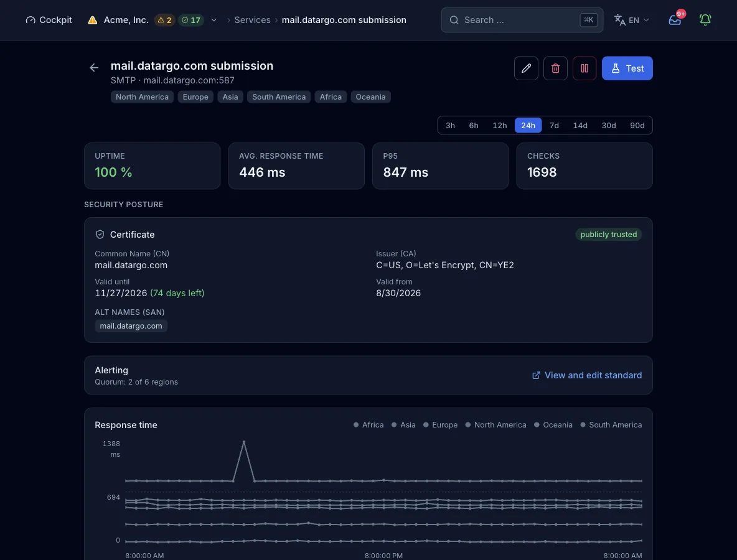The width and height of the screenshot is (737, 560).
Task: Click the publicly trusted badge
Action: coord(609,235)
